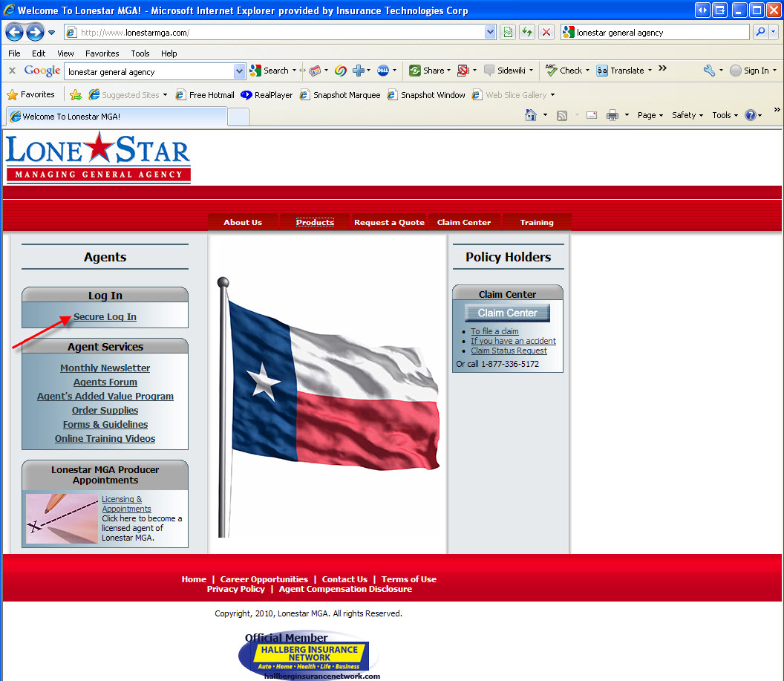Open the Products navigation tab
This screenshot has width=784, height=681.
click(315, 223)
